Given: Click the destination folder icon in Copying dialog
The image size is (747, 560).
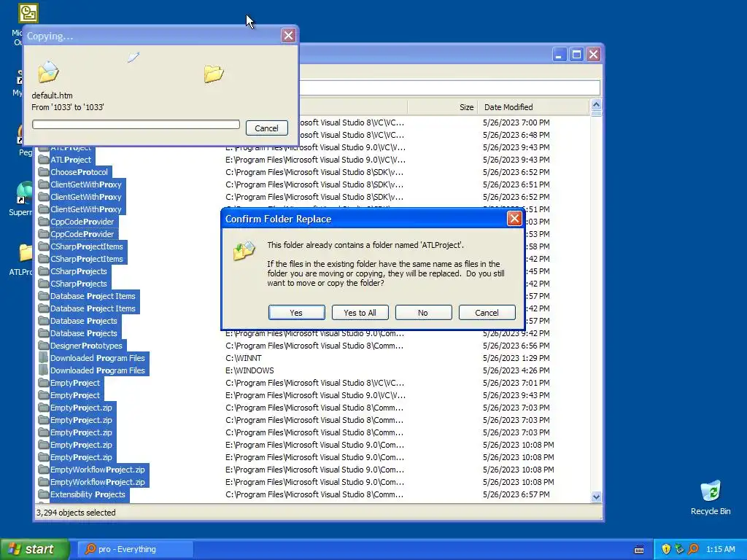Looking at the screenshot, I should click(214, 74).
